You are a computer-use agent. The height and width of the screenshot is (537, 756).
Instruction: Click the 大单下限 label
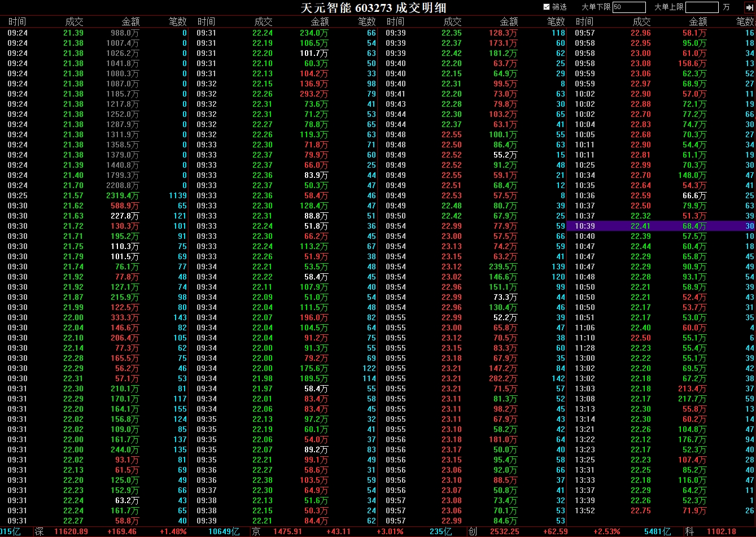596,7
